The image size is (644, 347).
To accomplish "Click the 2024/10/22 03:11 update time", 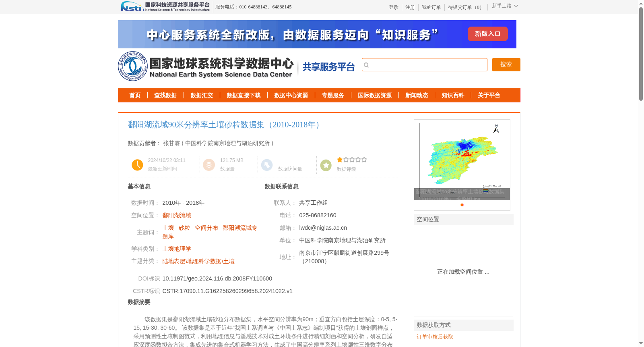I will point(167,160).
